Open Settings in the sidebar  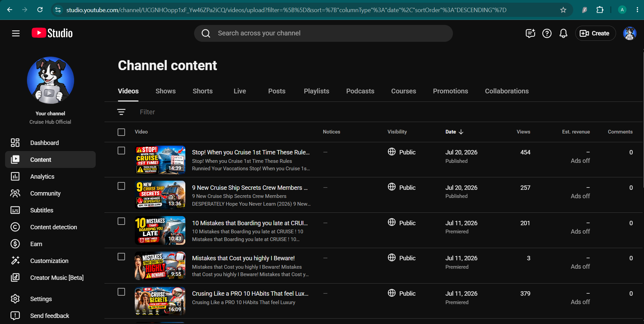(51, 299)
